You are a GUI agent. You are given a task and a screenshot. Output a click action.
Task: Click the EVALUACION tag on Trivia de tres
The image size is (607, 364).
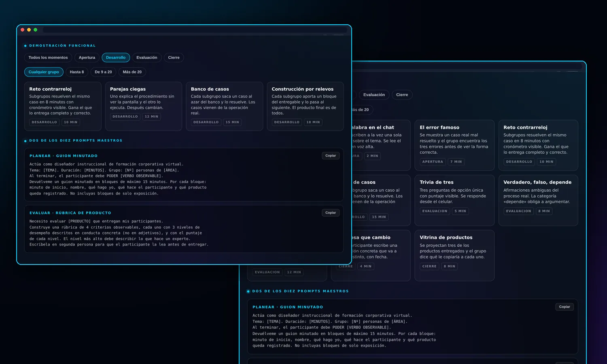click(x=435, y=211)
